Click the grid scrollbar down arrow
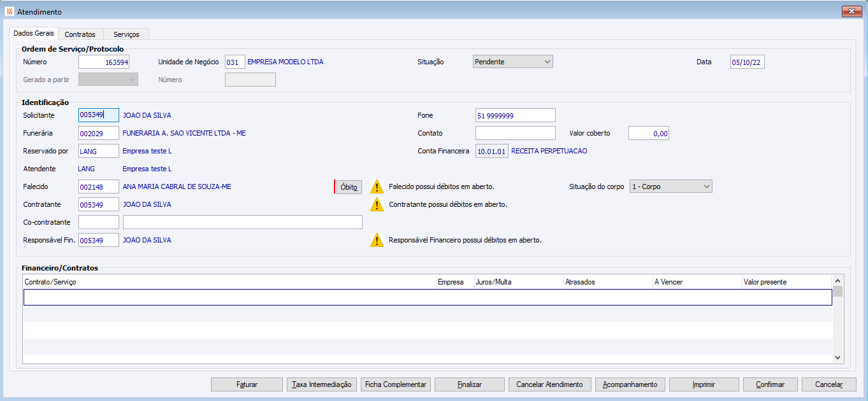Image resolution: width=868 pixels, height=401 pixels. tap(838, 358)
